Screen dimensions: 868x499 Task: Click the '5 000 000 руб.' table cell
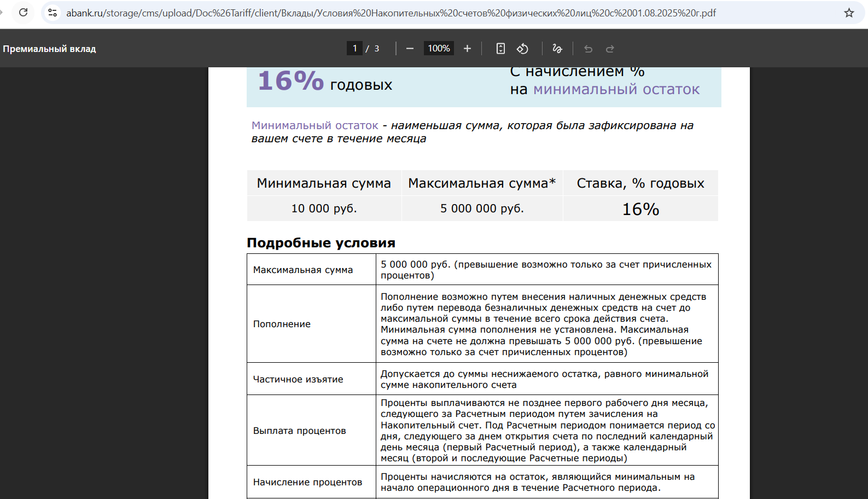pyautogui.click(x=482, y=208)
